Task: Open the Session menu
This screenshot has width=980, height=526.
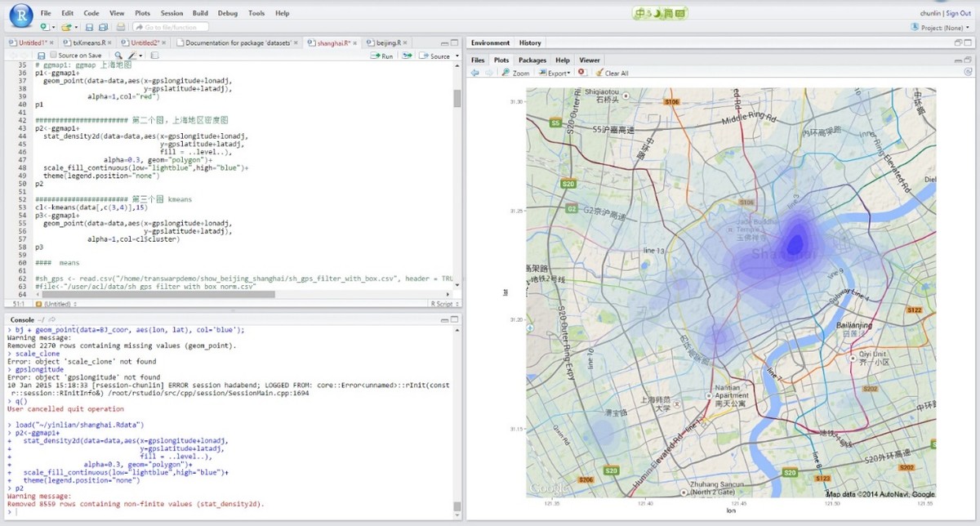Action: (x=171, y=13)
